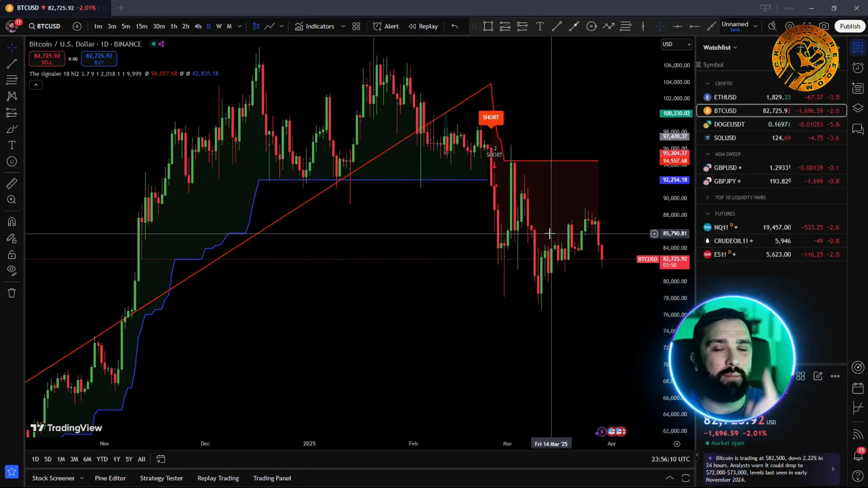Switch to 15m timeframe
868x488 pixels.
pos(142,26)
